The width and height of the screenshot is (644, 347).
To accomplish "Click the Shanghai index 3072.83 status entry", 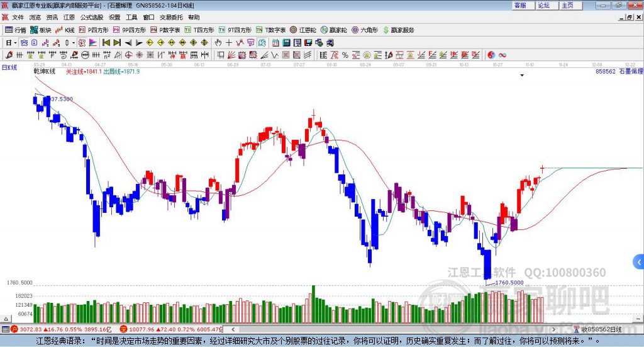I will pos(61,329).
